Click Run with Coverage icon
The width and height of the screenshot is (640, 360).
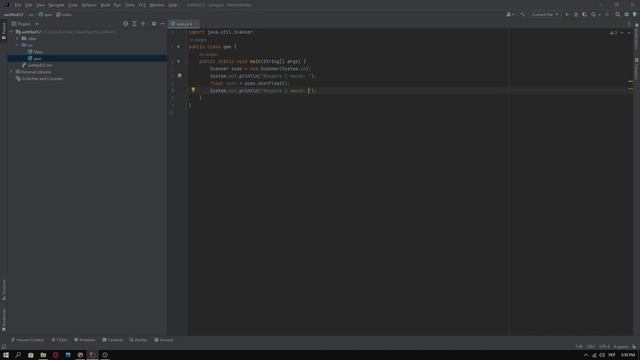[x=584, y=14]
